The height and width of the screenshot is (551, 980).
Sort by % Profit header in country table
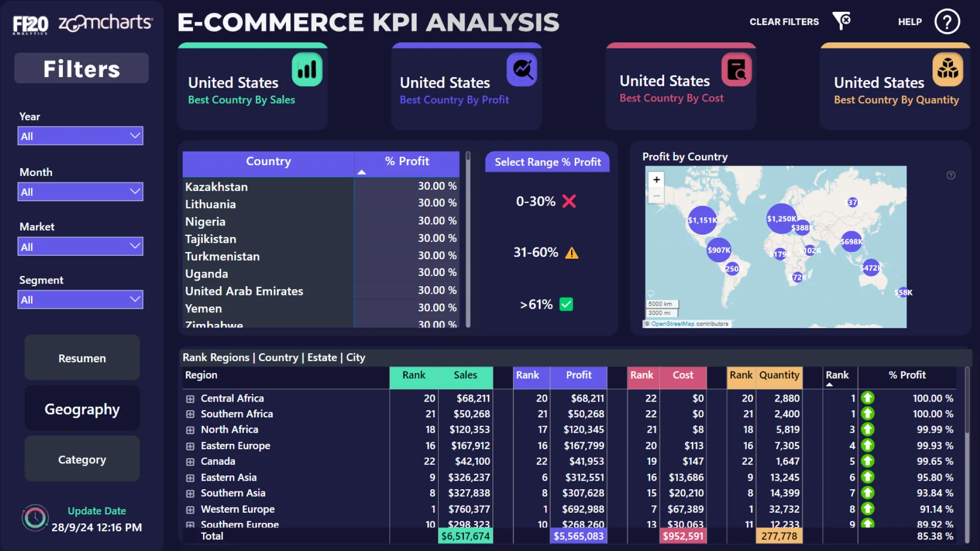[x=407, y=164]
